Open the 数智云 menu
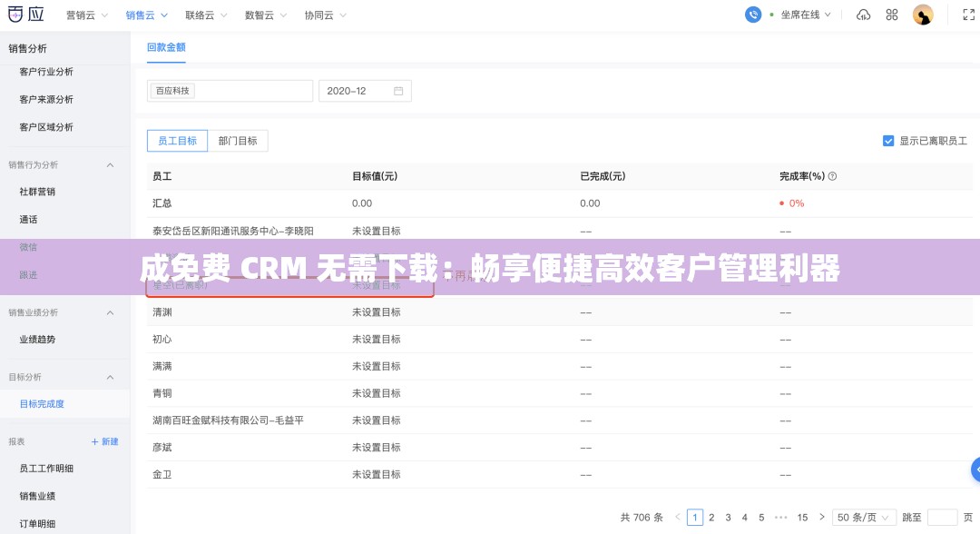This screenshot has height=534, width=980. click(x=260, y=15)
